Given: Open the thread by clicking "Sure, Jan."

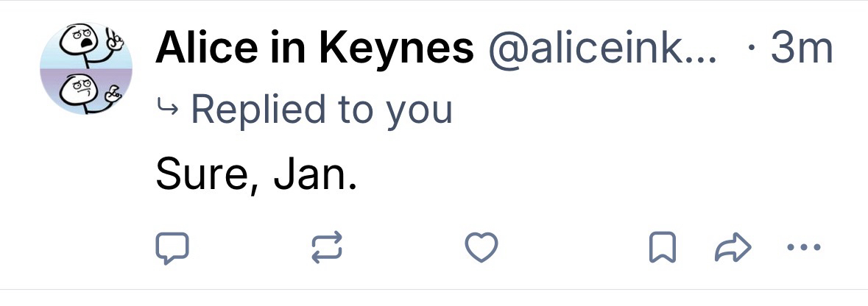Looking at the screenshot, I should [x=256, y=174].
